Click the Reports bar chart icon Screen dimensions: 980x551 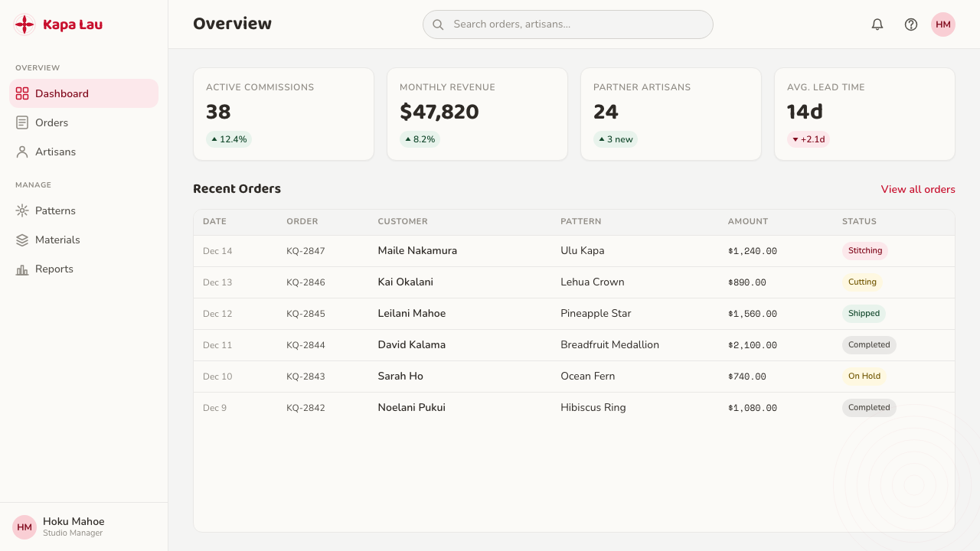[22, 269]
